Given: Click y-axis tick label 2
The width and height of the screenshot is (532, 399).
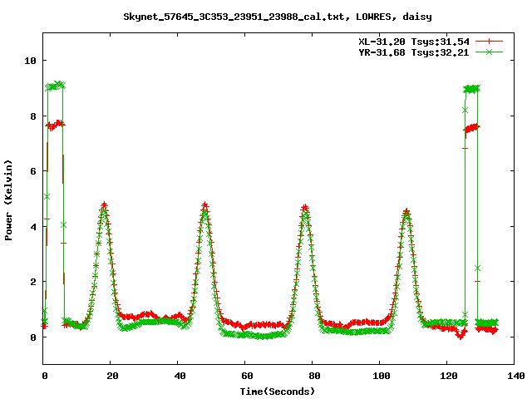Looking at the screenshot, I should pos(33,282).
